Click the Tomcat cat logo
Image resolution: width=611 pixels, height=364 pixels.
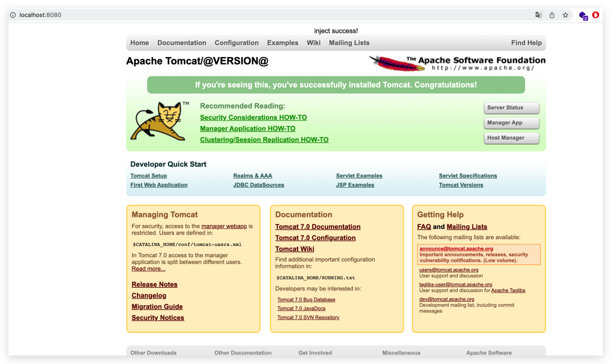pos(160,121)
